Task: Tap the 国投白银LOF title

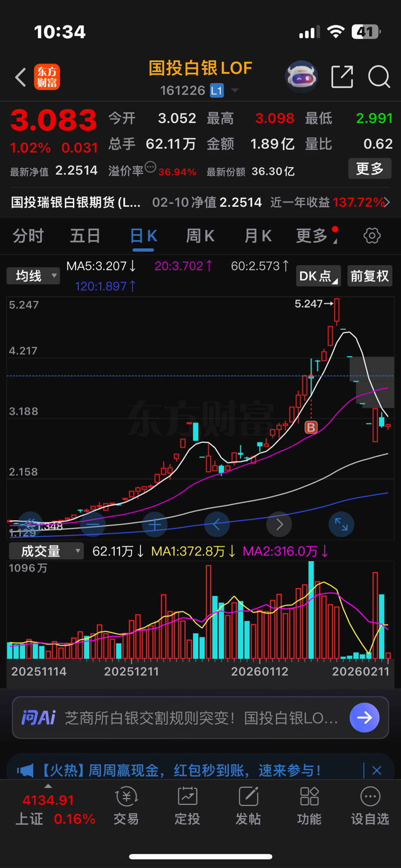Action: coord(200,68)
